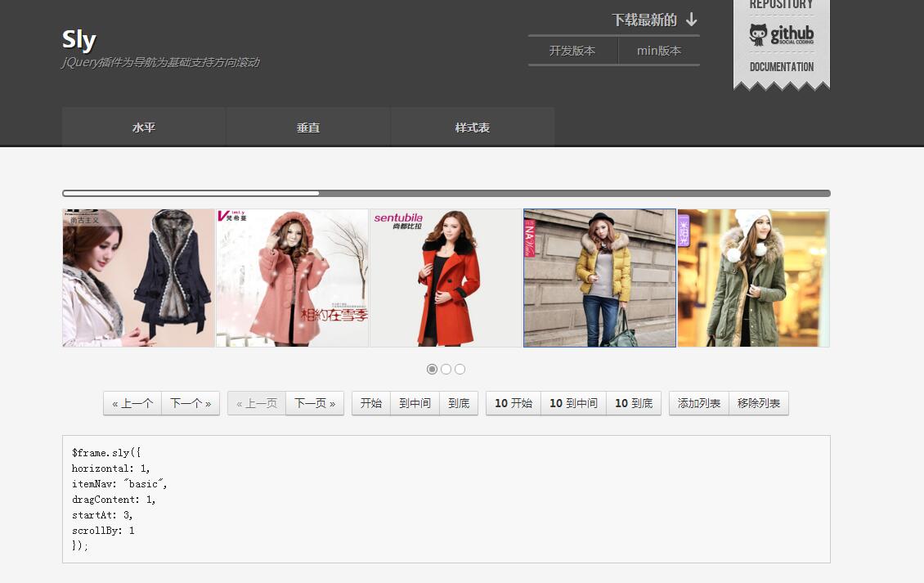924x583 pixels.
Task: Add an item with 添加列表
Action: (699, 403)
